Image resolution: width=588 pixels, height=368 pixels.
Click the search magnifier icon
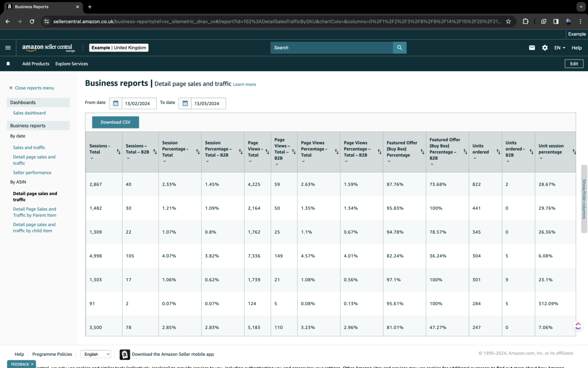coord(399,48)
